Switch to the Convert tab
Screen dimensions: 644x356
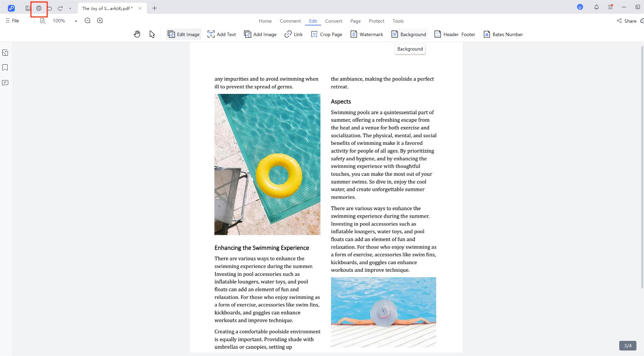[x=334, y=21]
